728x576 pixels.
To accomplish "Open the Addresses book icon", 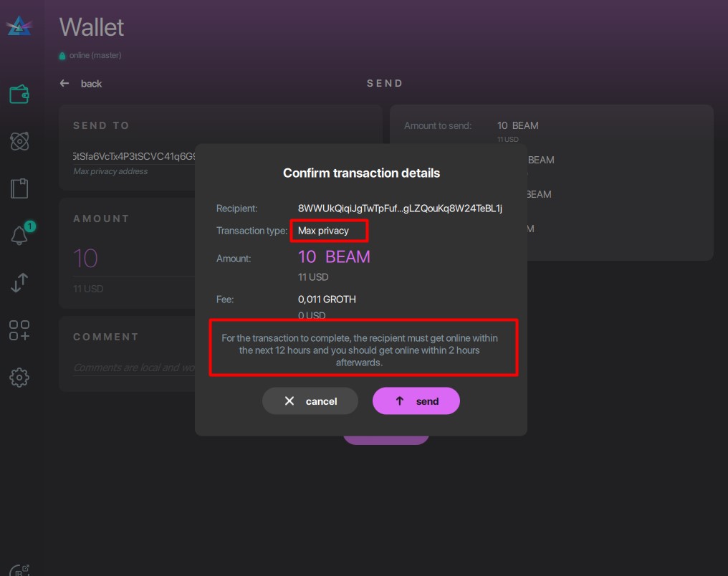I will [21, 188].
